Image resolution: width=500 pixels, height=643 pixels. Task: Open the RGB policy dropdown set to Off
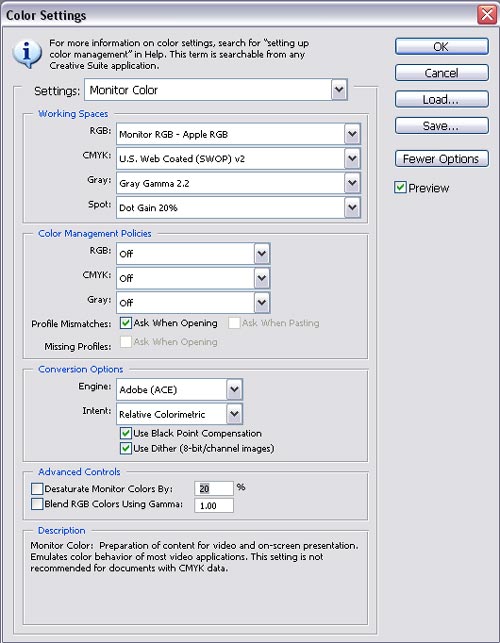193,254
